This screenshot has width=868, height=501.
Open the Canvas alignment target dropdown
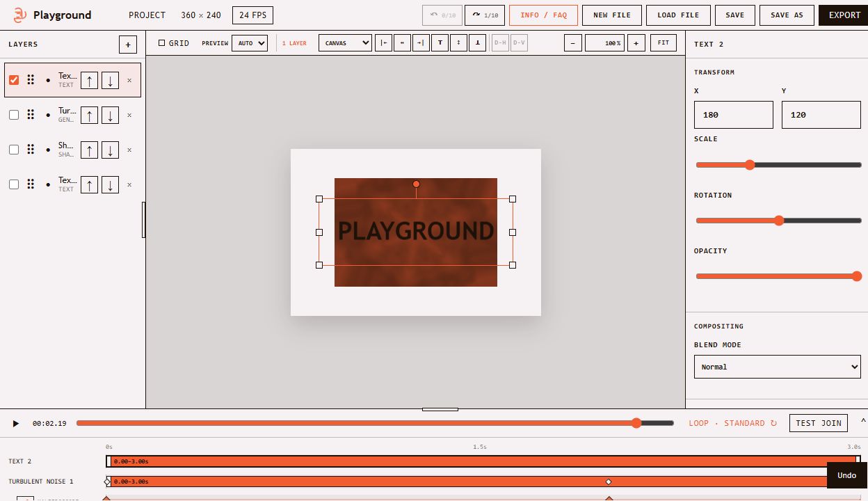(346, 43)
